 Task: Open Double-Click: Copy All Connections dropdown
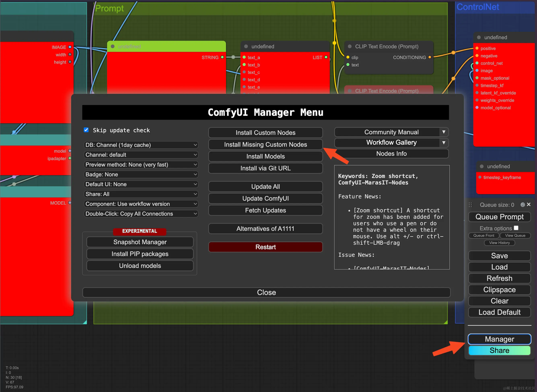[141, 214]
